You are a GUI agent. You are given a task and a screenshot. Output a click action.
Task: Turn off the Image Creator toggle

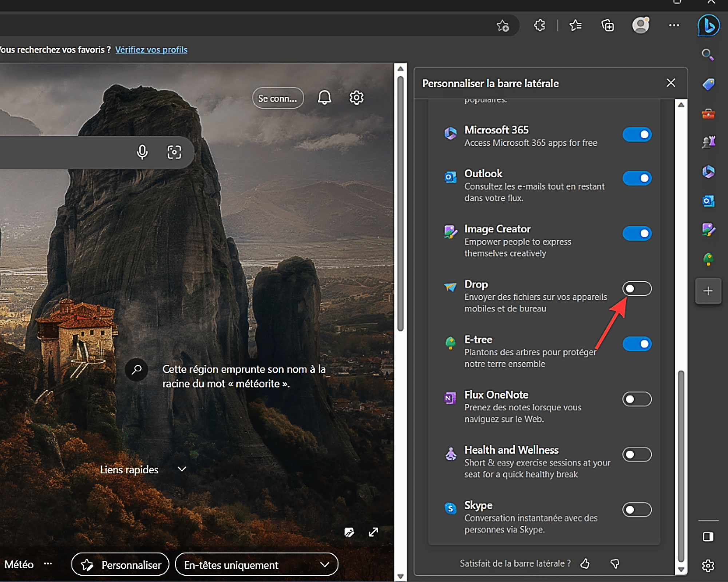point(637,234)
